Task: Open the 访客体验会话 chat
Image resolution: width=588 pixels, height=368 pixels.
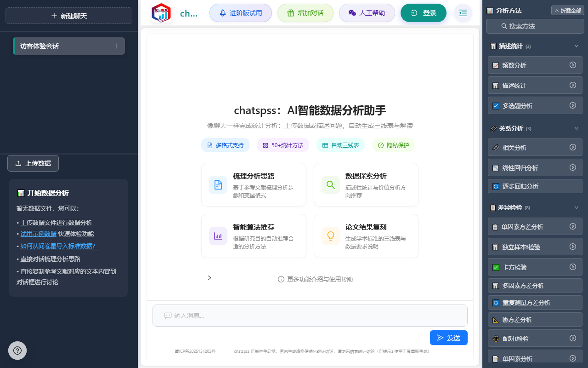Action: (x=69, y=46)
